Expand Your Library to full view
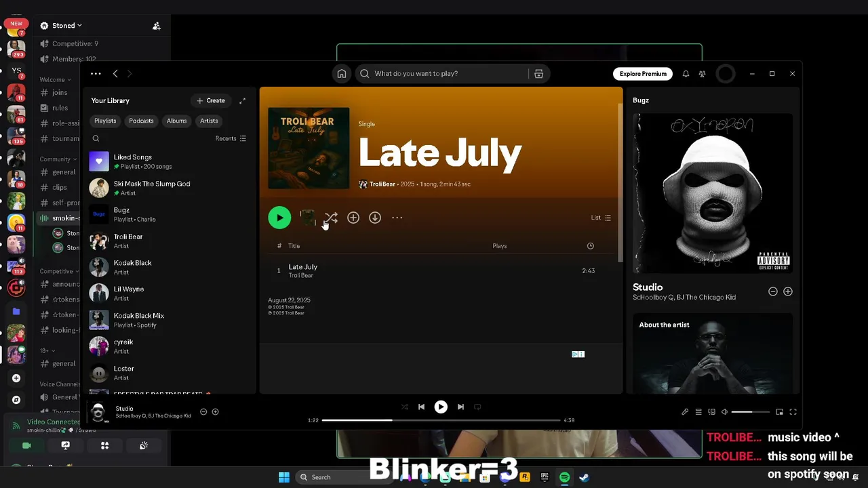 coord(243,100)
